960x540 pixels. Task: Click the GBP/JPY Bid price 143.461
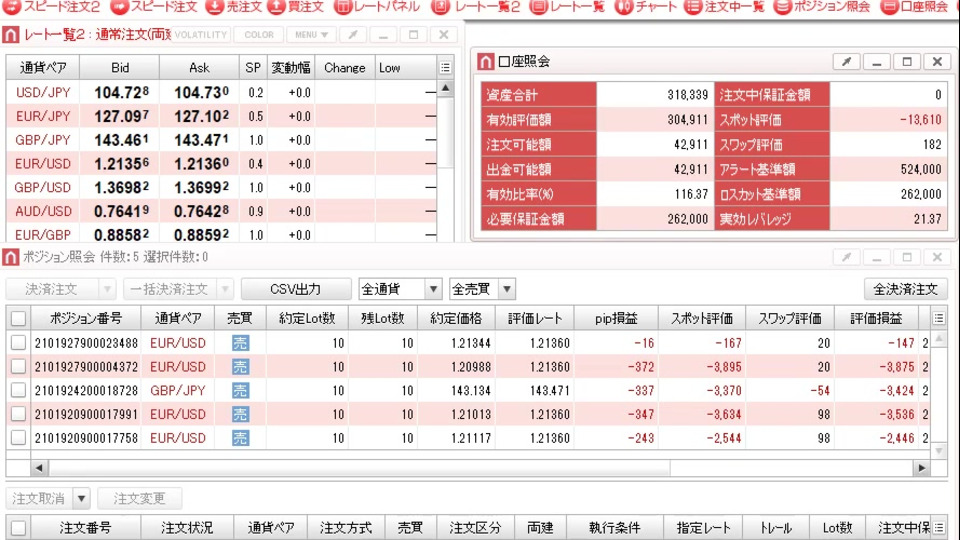click(x=121, y=140)
